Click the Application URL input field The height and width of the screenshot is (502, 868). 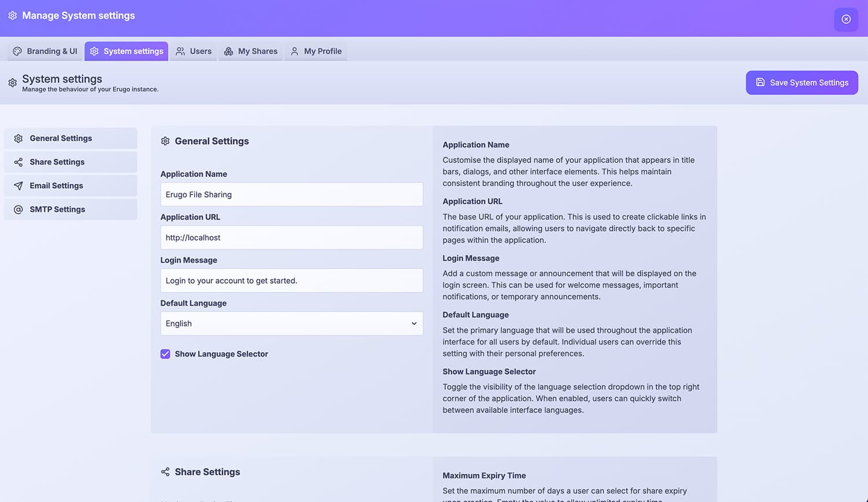coord(291,237)
